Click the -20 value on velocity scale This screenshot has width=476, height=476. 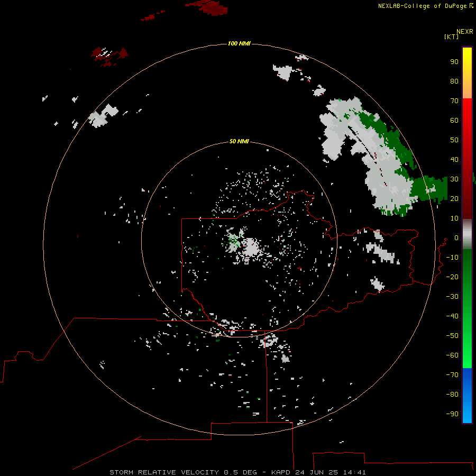coord(452,277)
